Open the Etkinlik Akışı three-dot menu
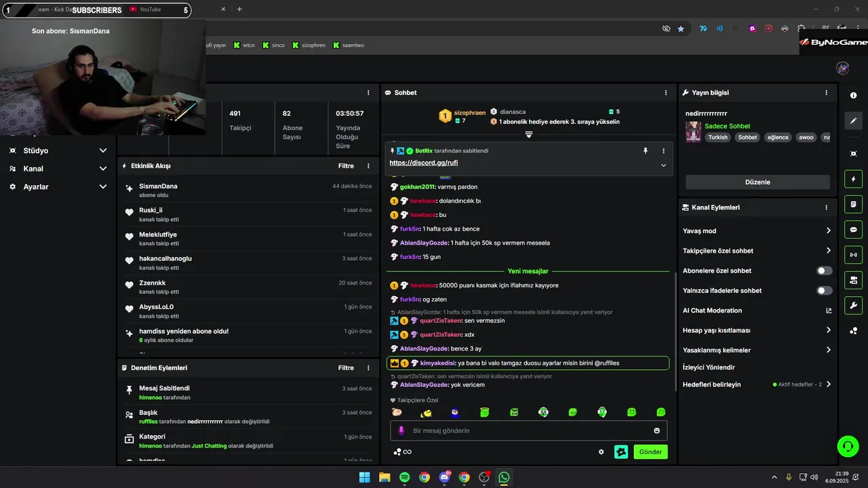Screen dimensions: 868x488 pyautogui.click(x=368, y=166)
